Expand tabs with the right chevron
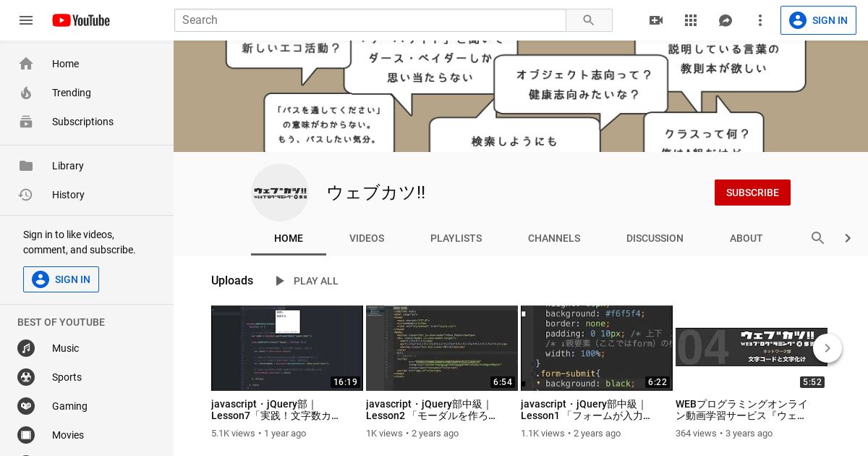Image resolution: width=868 pixels, height=456 pixels. [x=848, y=238]
